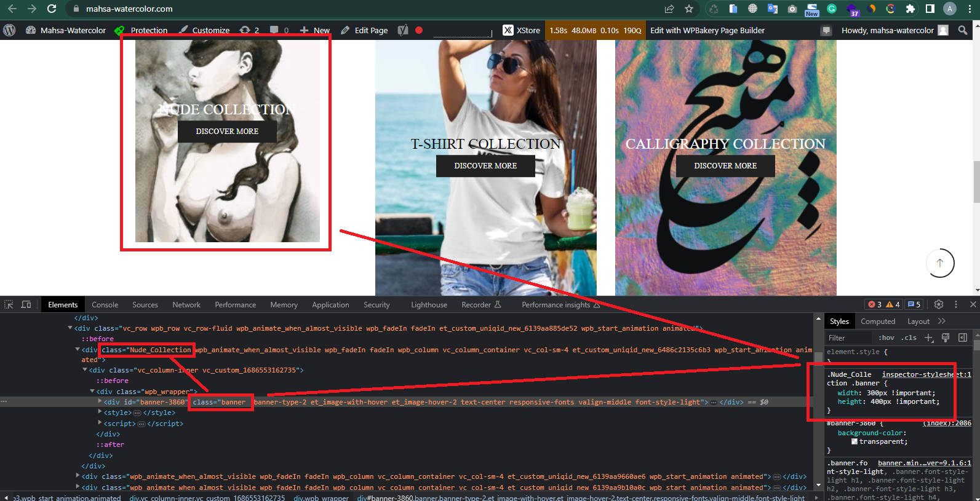The width and height of the screenshot is (980, 501).
Task: Open the WordPress logo menu
Action: pos(9,30)
